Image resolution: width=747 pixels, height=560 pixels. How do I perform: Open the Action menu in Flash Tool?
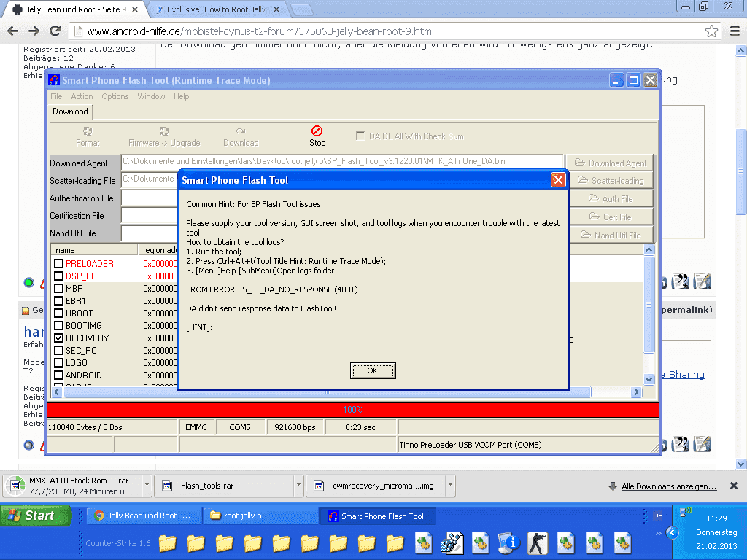pyautogui.click(x=82, y=96)
